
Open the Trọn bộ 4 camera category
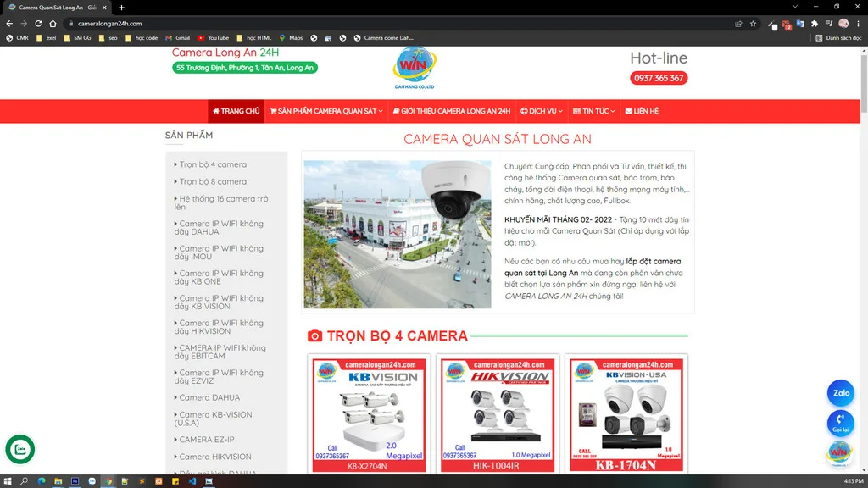213,164
